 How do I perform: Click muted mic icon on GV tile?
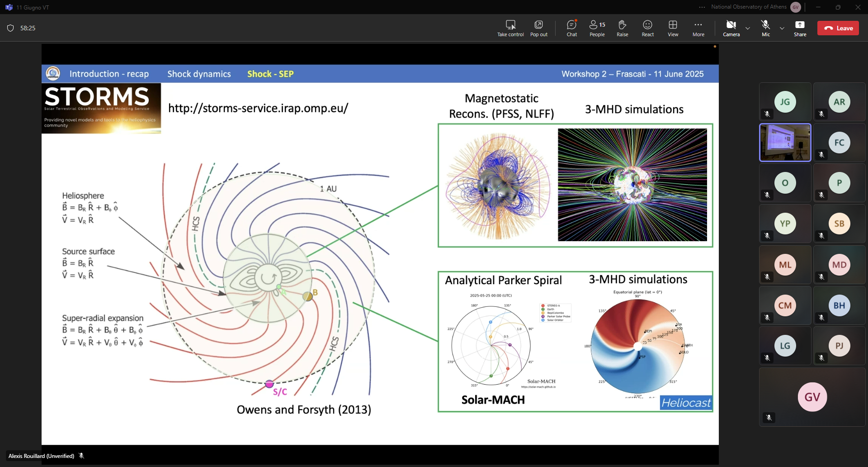click(769, 417)
